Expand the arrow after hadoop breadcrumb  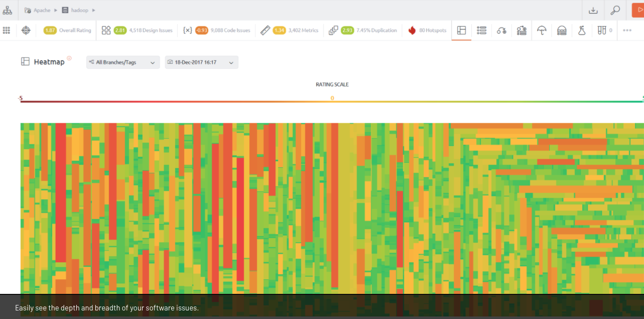94,10
